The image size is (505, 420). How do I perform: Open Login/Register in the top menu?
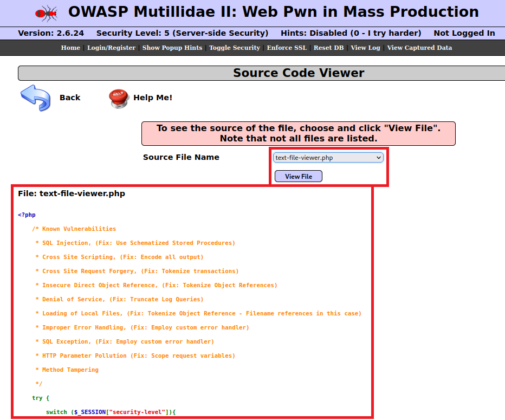[x=111, y=48]
